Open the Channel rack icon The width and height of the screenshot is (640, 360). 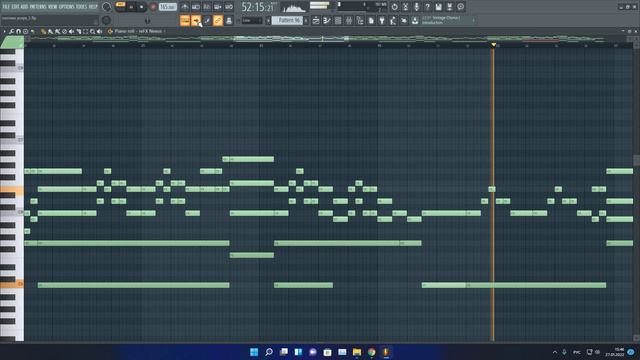pyautogui.click(x=338, y=20)
